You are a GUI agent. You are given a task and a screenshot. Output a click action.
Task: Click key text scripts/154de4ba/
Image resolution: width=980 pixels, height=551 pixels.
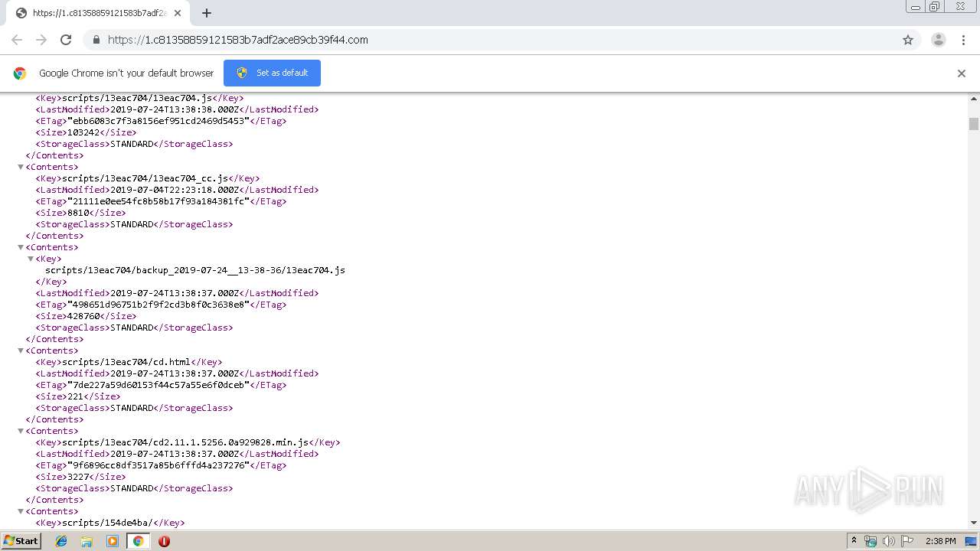pos(107,523)
